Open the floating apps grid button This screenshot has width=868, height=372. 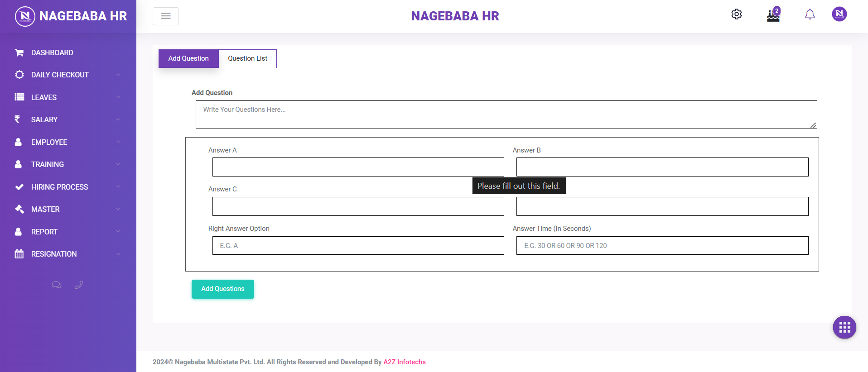point(844,327)
